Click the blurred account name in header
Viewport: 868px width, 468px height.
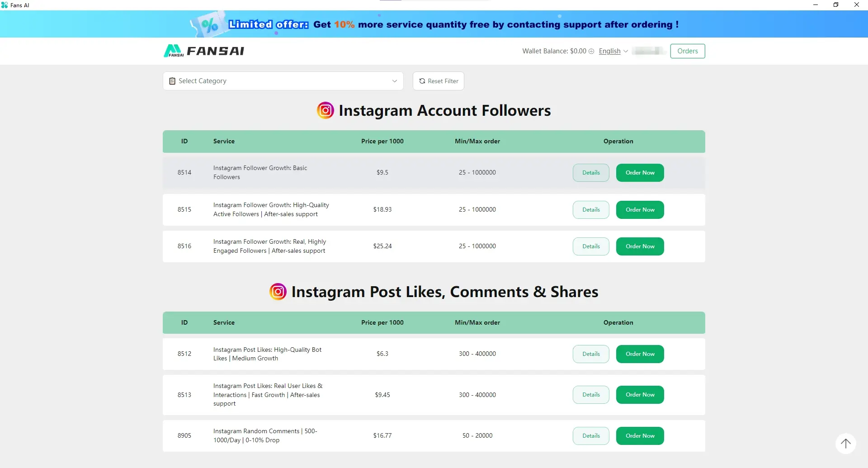point(649,51)
